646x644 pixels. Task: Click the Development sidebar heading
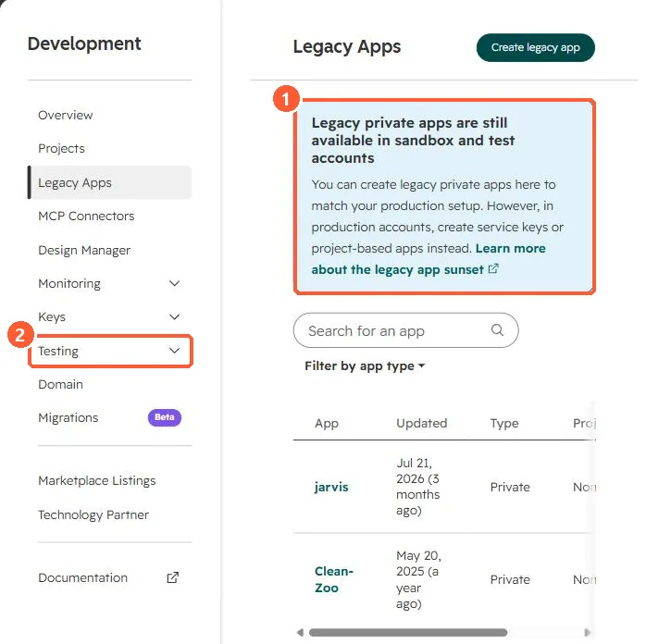[x=84, y=43]
